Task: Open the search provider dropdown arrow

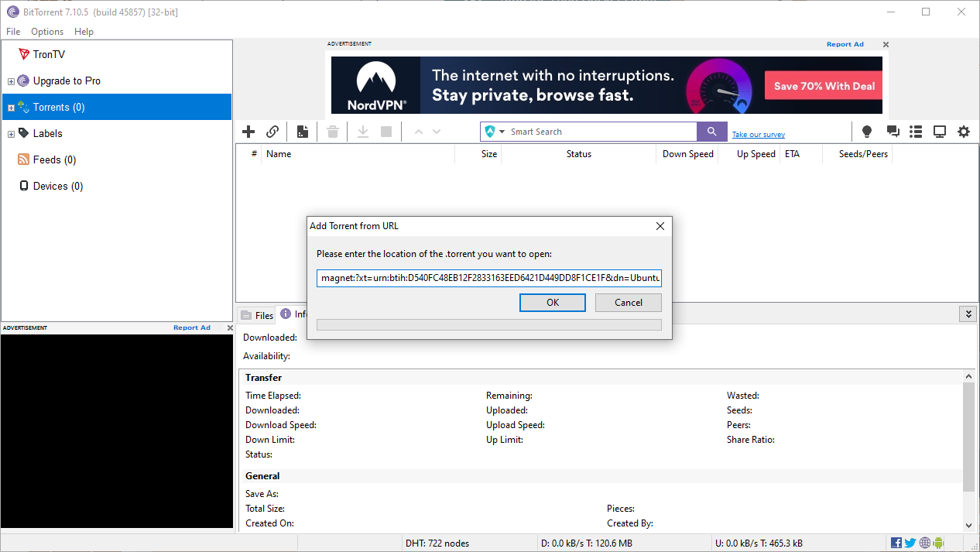Action: [502, 132]
